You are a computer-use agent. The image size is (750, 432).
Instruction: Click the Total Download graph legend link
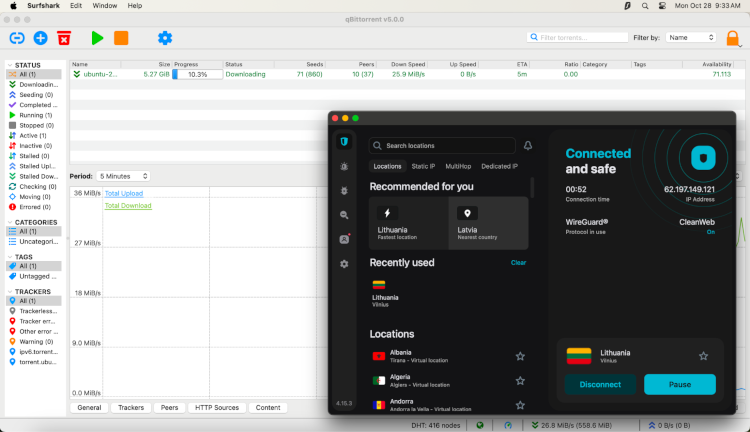128,206
